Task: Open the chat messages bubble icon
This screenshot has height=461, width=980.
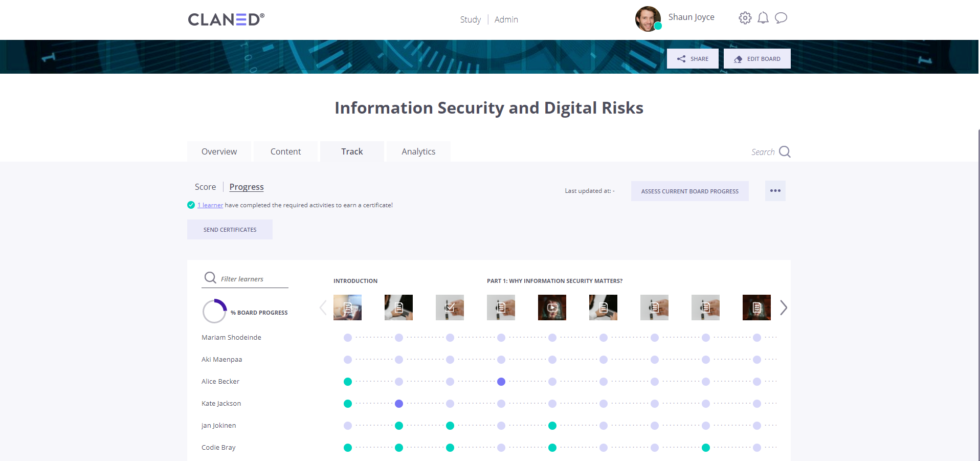Action: click(781, 18)
